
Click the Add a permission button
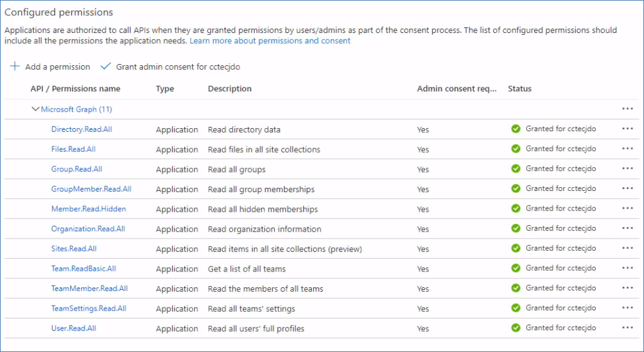click(x=50, y=66)
